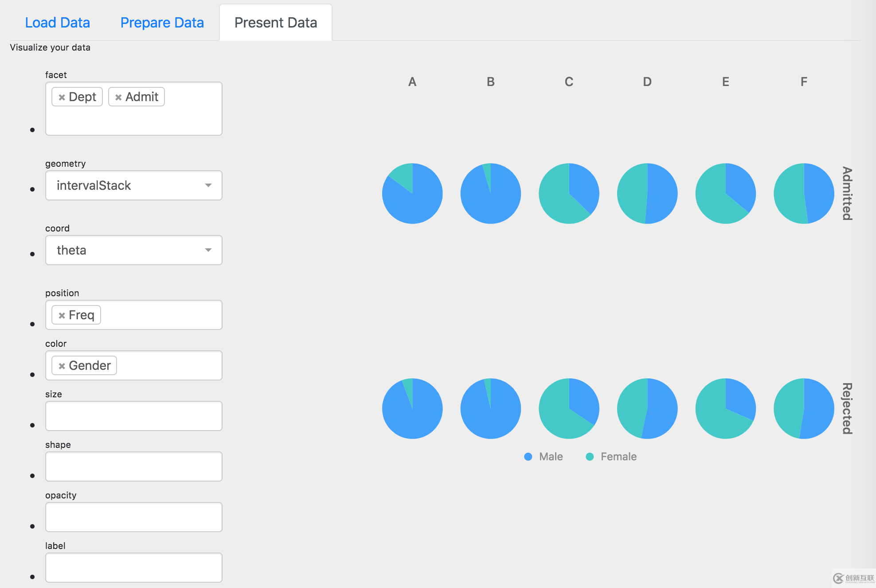This screenshot has width=876, height=588.
Task: Click the size input field
Action: (x=133, y=416)
